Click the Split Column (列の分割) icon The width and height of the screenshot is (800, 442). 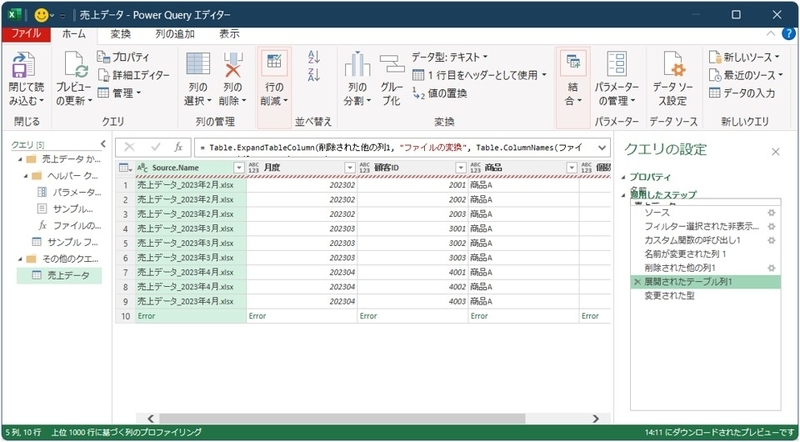click(357, 65)
